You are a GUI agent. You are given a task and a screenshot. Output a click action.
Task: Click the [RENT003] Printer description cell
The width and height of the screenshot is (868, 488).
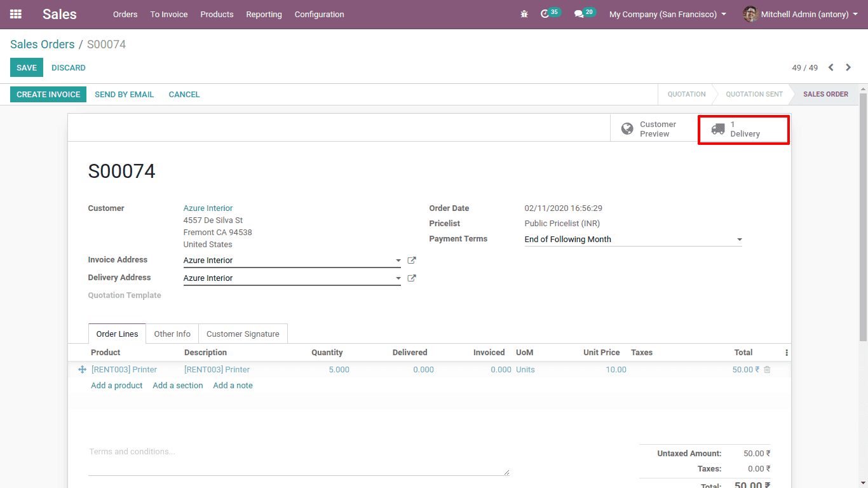coord(217,370)
